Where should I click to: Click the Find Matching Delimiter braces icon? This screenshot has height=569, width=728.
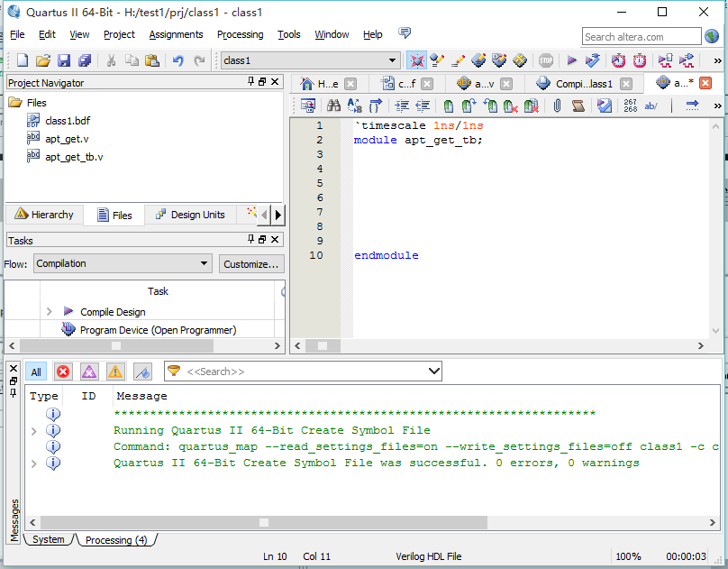[375, 106]
